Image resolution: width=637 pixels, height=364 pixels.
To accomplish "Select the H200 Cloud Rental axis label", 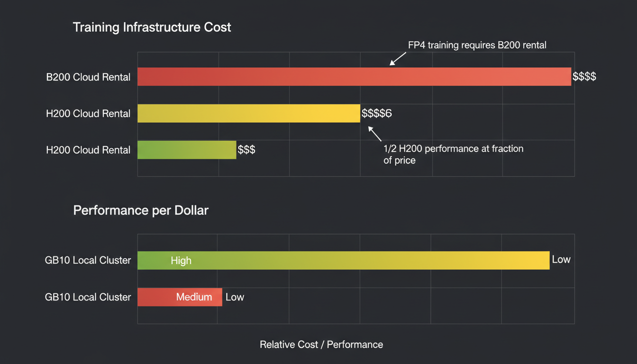I will pos(88,113).
